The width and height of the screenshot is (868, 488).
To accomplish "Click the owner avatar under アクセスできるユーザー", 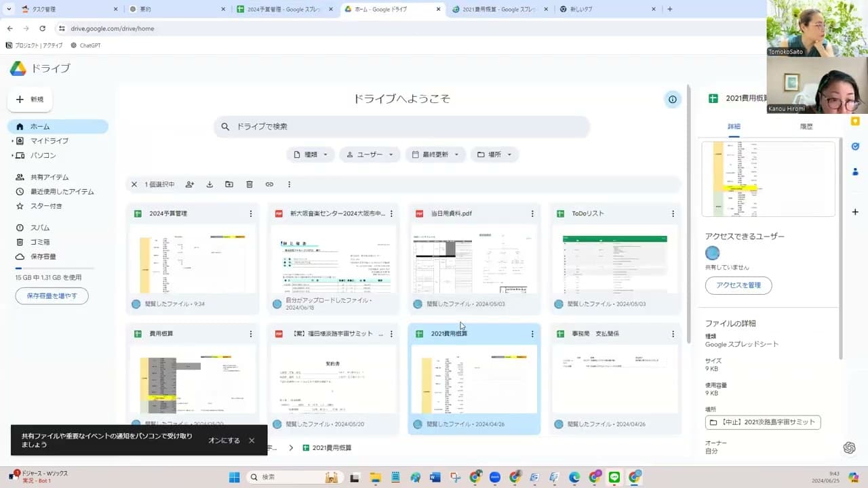I will coord(712,253).
